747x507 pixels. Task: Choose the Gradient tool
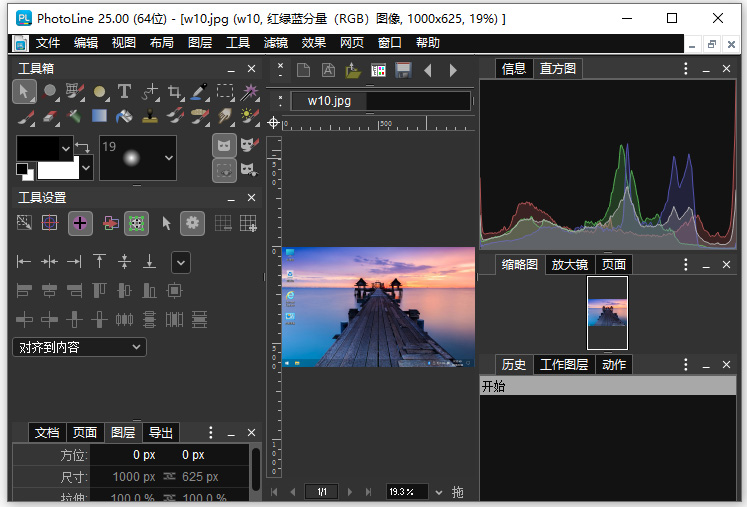pos(99,116)
